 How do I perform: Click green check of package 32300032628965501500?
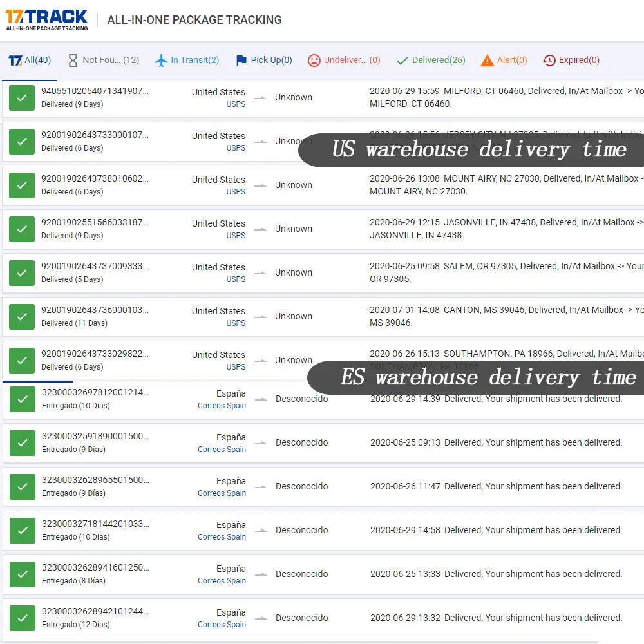(x=23, y=487)
